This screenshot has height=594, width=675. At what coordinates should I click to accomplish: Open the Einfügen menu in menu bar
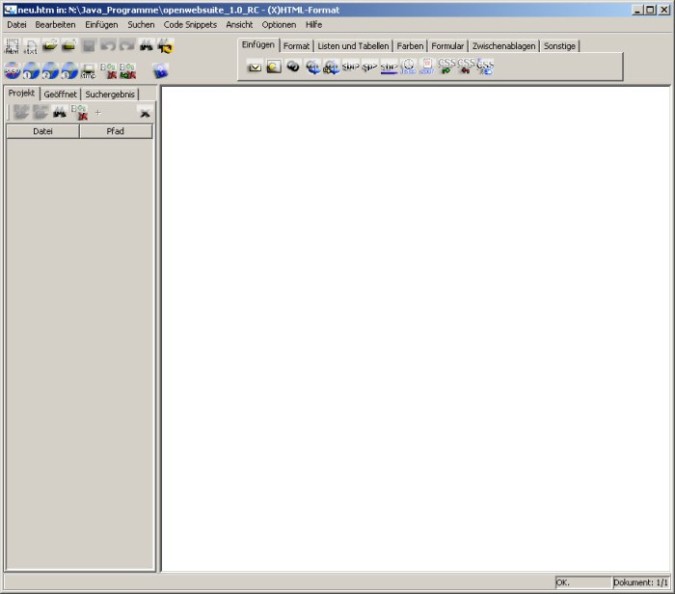[102, 25]
